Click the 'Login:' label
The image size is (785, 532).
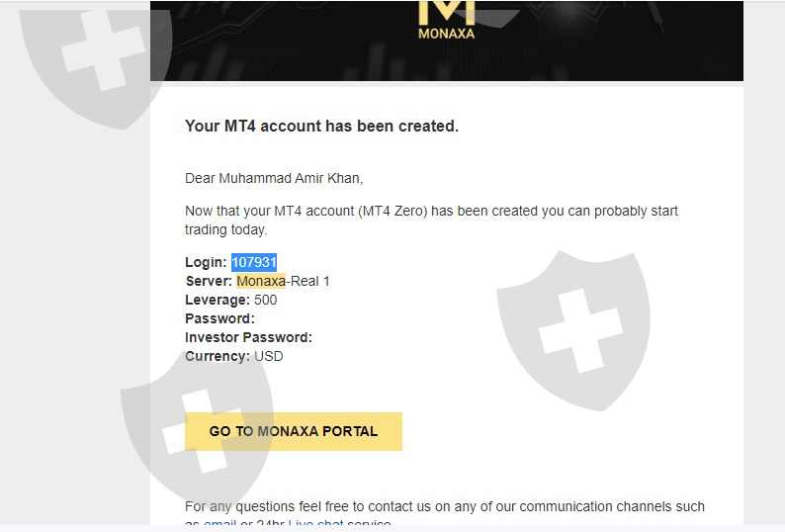[206, 262]
